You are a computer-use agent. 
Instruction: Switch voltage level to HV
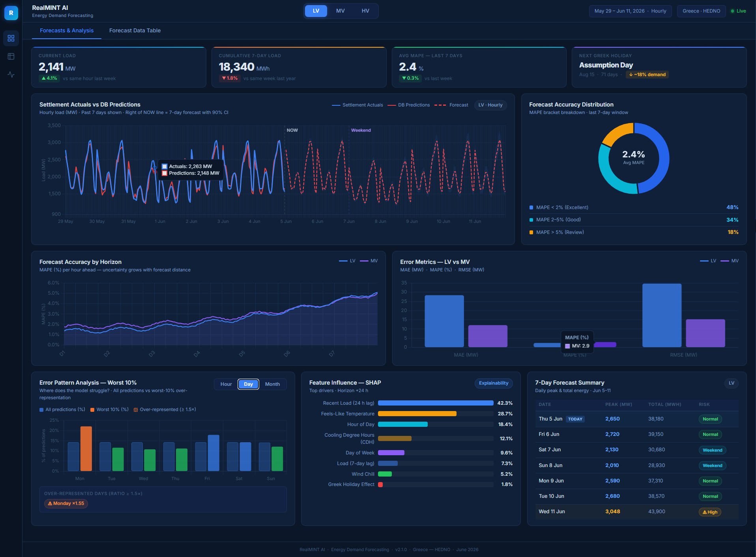point(365,11)
